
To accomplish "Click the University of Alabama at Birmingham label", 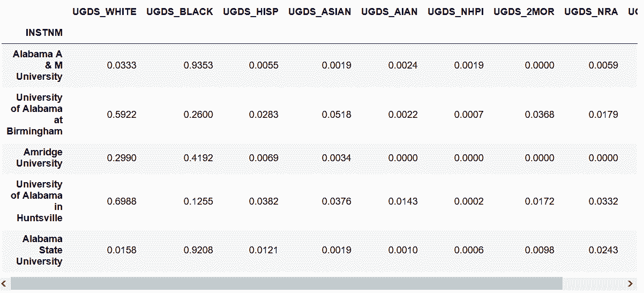I will [x=35, y=115].
